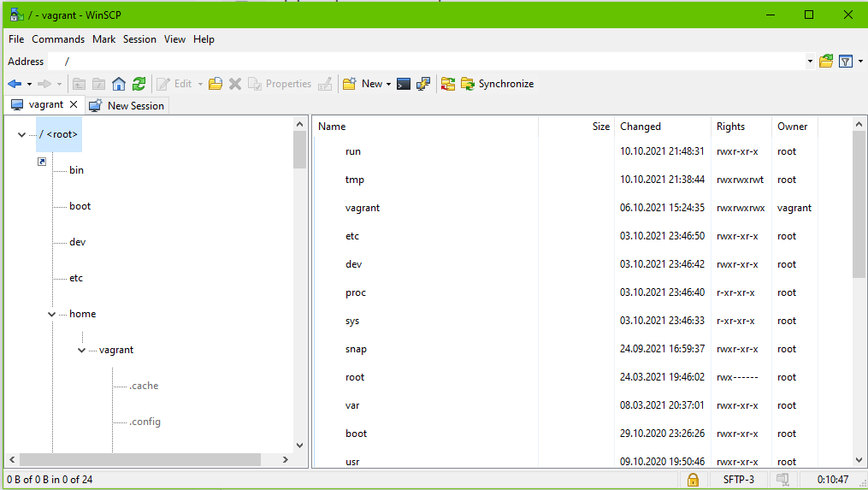Collapse the home folder in tree
Viewport: 868px width, 490px height.
pyautogui.click(x=52, y=315)
